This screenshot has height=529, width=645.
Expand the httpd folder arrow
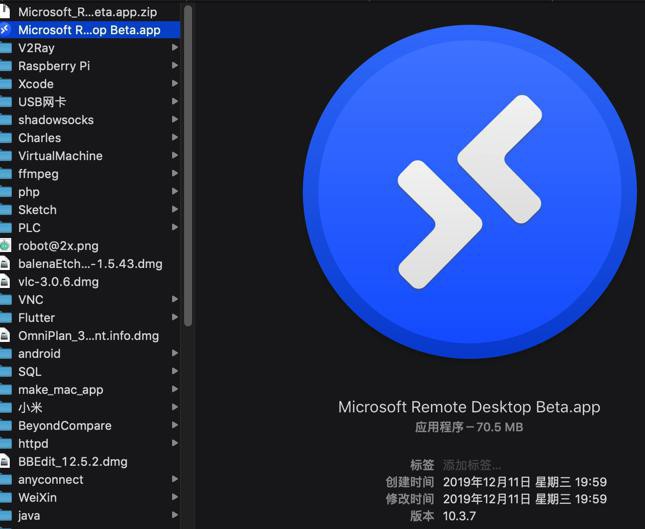coord(174,443)
